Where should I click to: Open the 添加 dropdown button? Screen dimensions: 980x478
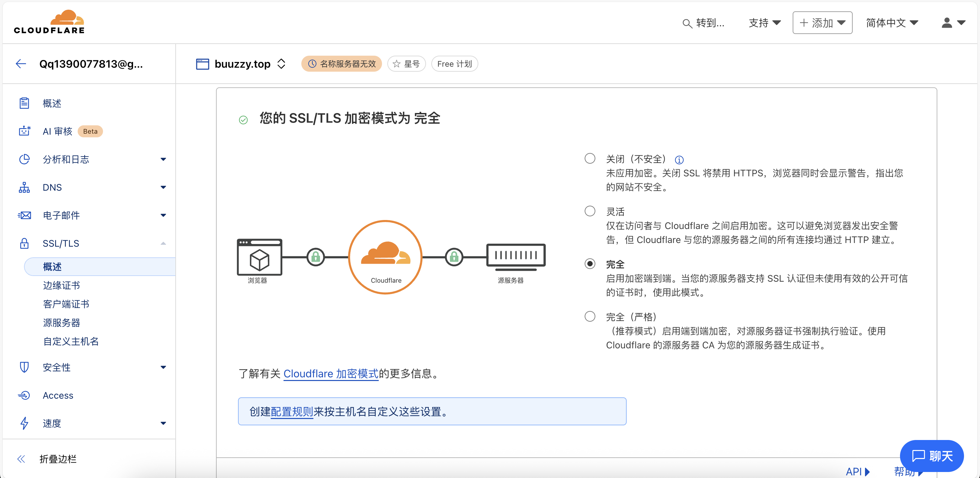[822, 23]
